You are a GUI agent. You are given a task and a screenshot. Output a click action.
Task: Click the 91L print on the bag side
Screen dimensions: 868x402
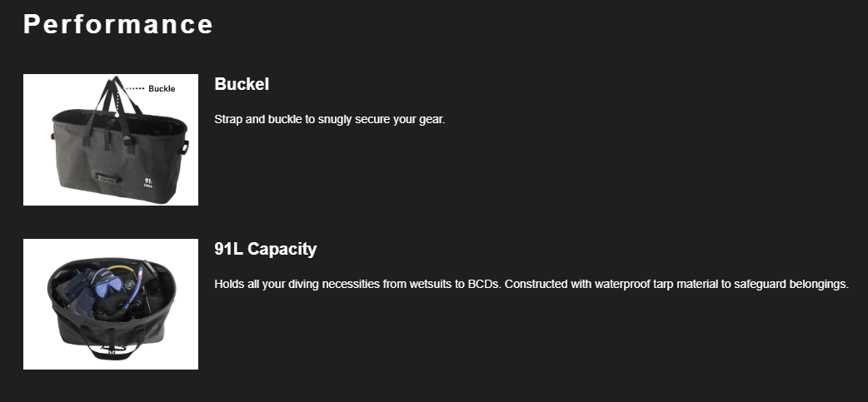(x=148, y=183)
